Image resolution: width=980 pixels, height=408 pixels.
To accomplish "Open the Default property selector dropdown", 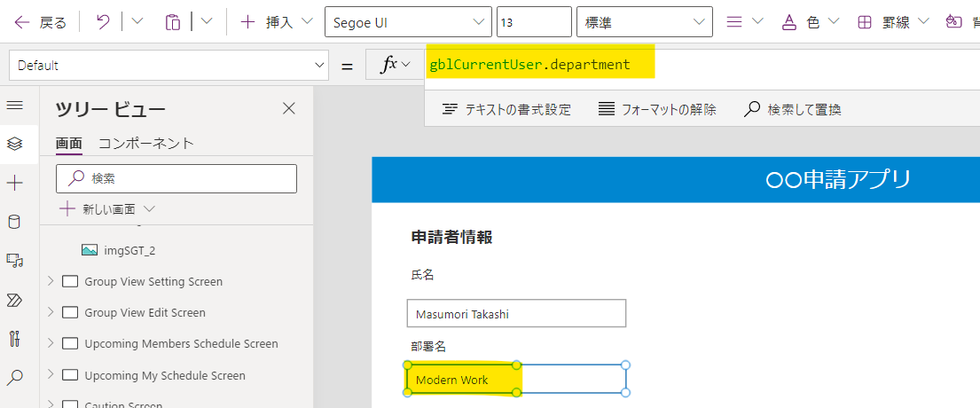I will [x=169, y=65].
